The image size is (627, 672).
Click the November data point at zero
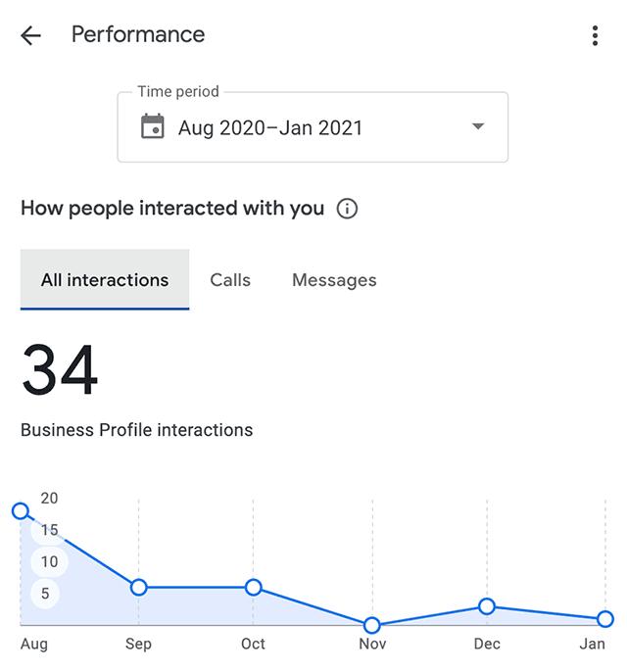[371, 625]
